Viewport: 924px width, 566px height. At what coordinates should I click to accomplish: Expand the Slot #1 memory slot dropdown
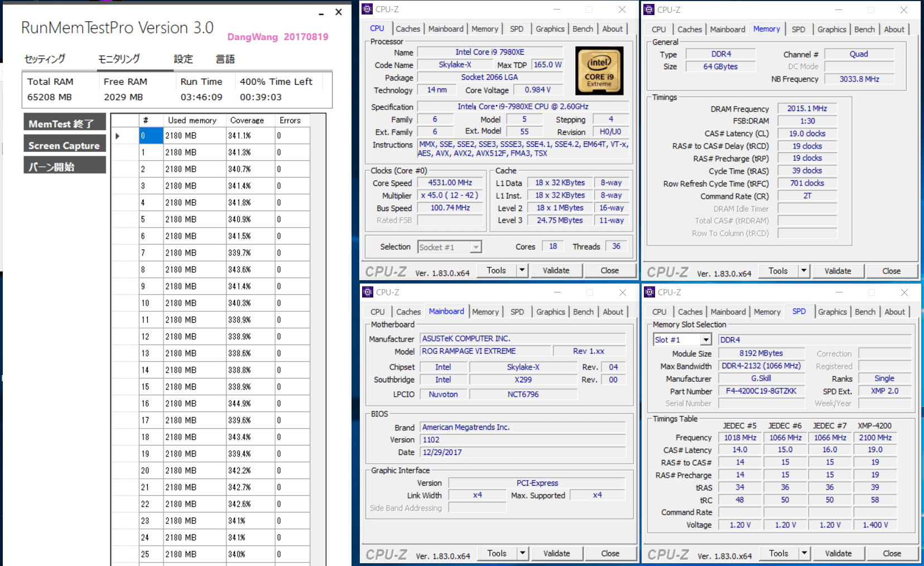tap(706, 339)
